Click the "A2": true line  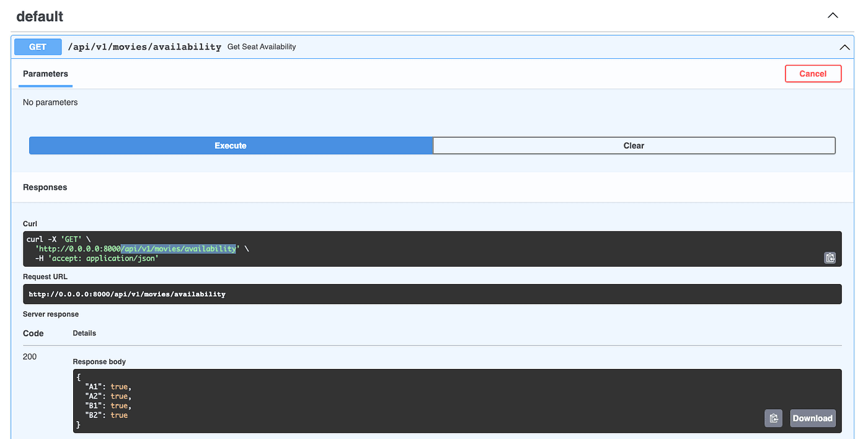pos(108,396)
